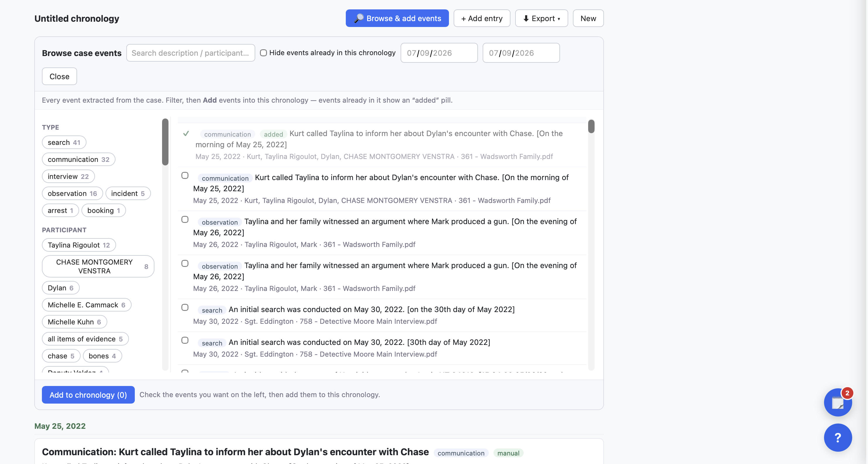Filter by participant Taylina Rigoulot
868x464 pixels.
coord(79,245)
